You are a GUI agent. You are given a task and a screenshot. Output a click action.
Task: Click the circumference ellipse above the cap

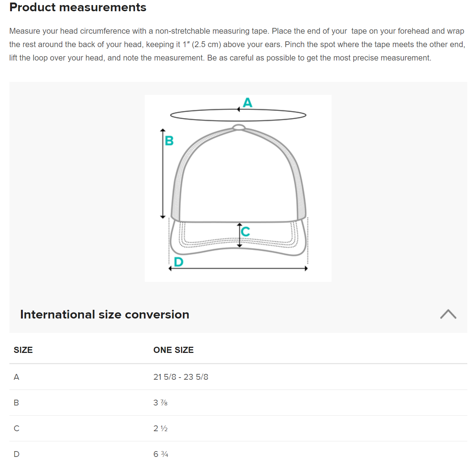238,115
